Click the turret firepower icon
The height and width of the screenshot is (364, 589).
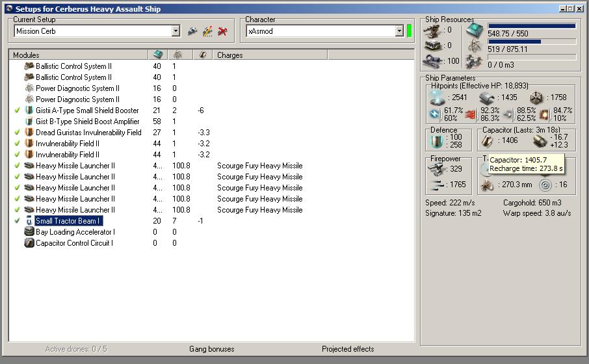point(437,169)
